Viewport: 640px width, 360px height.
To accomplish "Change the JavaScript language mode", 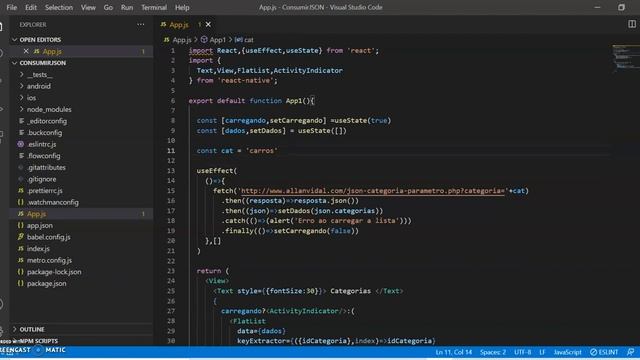I will [x=567, y=352].
